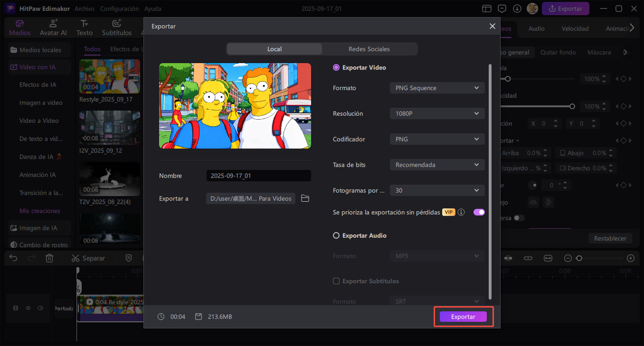
Task: Enable the Exportar Subtítulos checkbox
Action: pos(336,281)
